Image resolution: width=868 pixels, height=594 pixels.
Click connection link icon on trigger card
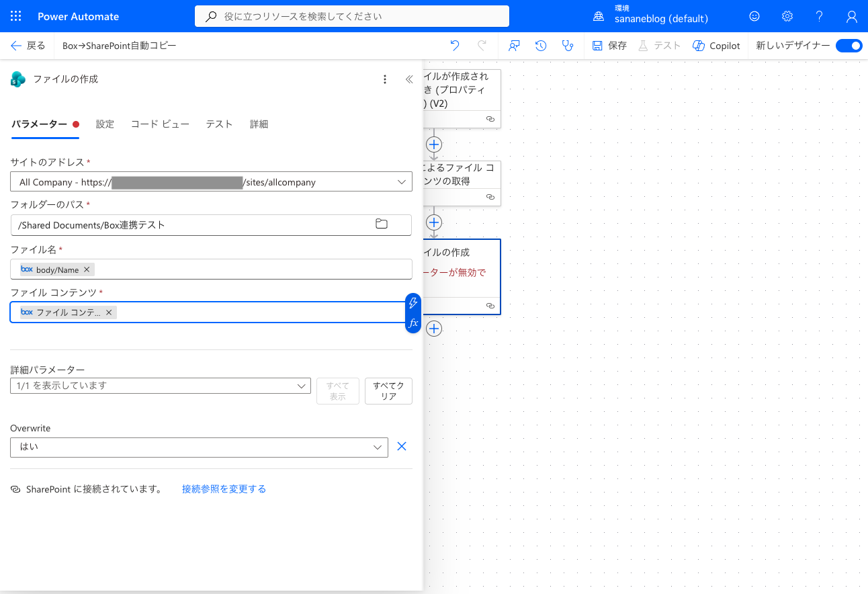click(490, 119)
